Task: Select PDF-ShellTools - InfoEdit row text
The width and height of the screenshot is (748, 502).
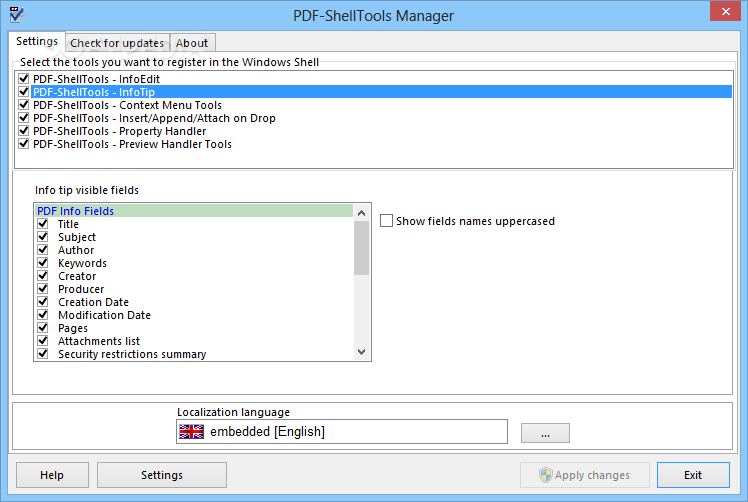Action: [96, 79]
